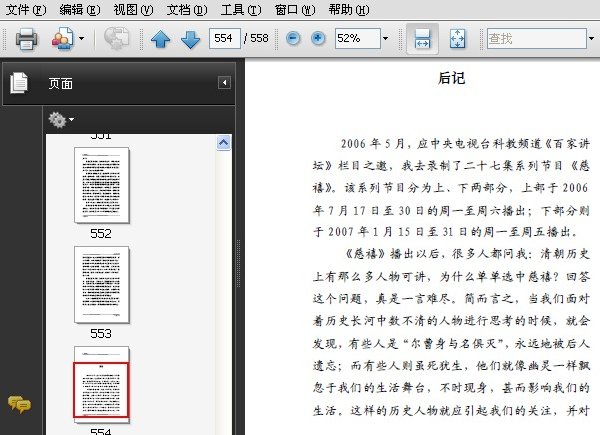The height and width of the screenshot is (435, 600).
Task: Open the zoom percentage dropdown arrow
Action: click(x=385, y=38)
